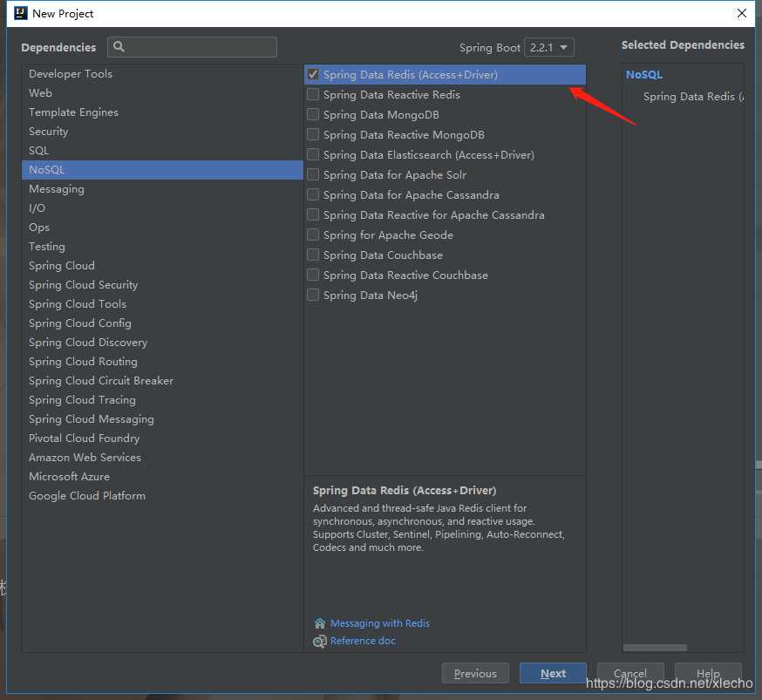Choose Spring Cloud Security category
This screenshot has height=700, width=762.
click(x=162, y=285)
